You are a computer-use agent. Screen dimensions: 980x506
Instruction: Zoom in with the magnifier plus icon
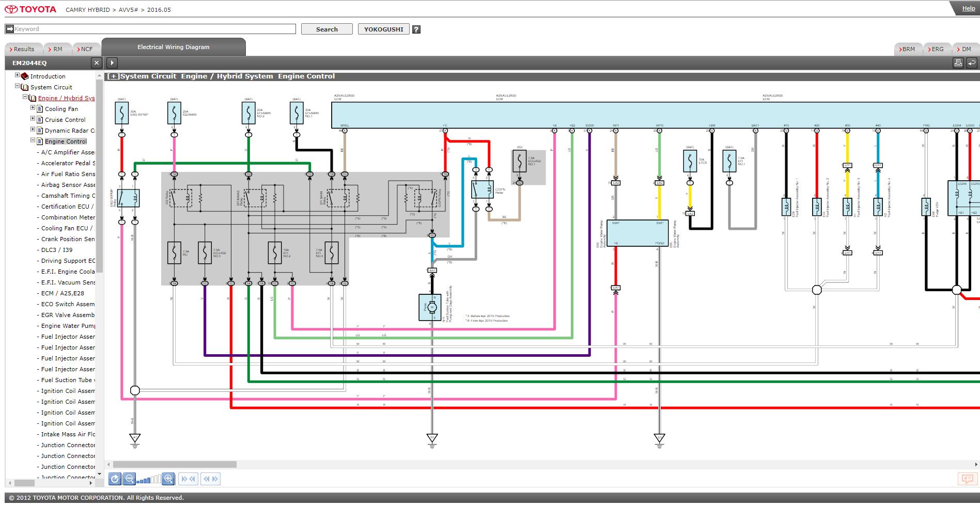(168, 479)
